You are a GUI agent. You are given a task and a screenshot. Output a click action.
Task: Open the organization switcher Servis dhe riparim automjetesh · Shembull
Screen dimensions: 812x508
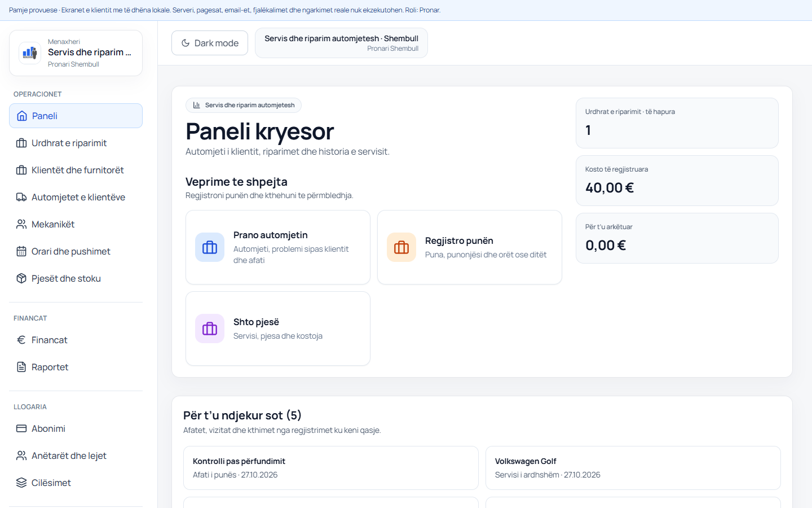click(341, 43)
